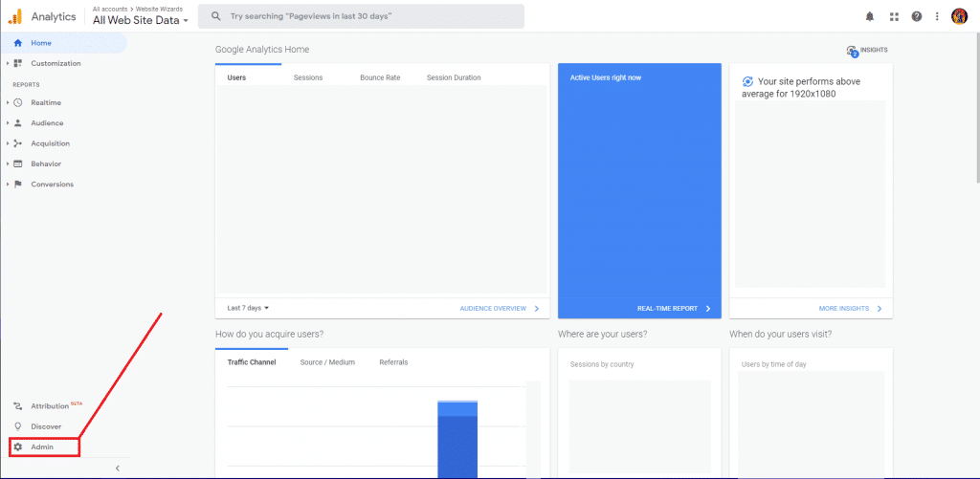This screenshot has height=479, width=980.
Task: Switch to the Bounce Rate tab
Action: pos(380,77)
